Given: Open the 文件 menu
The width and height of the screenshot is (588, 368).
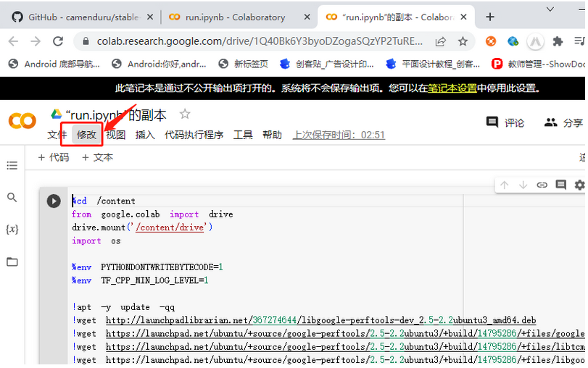Looking at the screenshot, I should pyautogui.click(x=57, y=135).
